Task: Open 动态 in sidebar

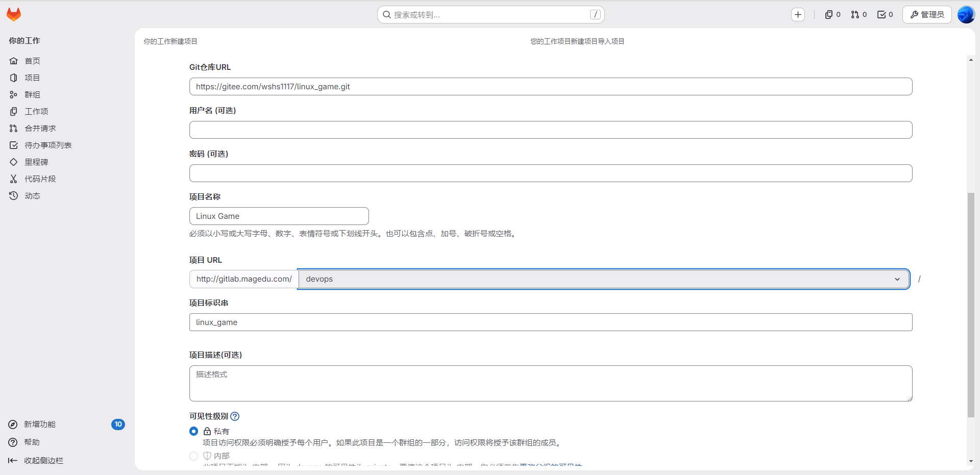Action: coord(67,195)
